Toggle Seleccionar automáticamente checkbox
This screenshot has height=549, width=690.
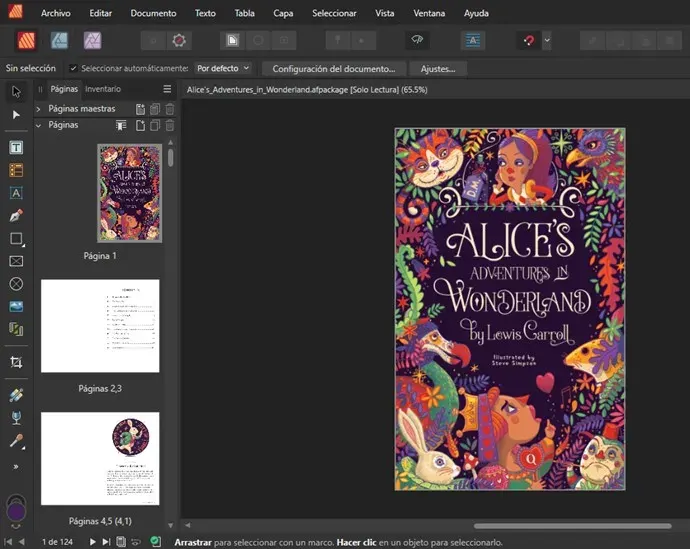[x=73, y=68]
